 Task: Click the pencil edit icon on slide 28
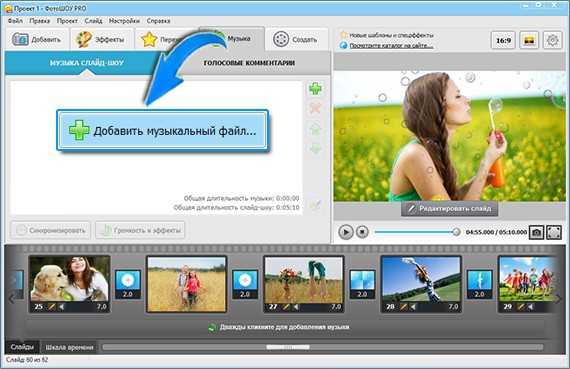point(404,307)
